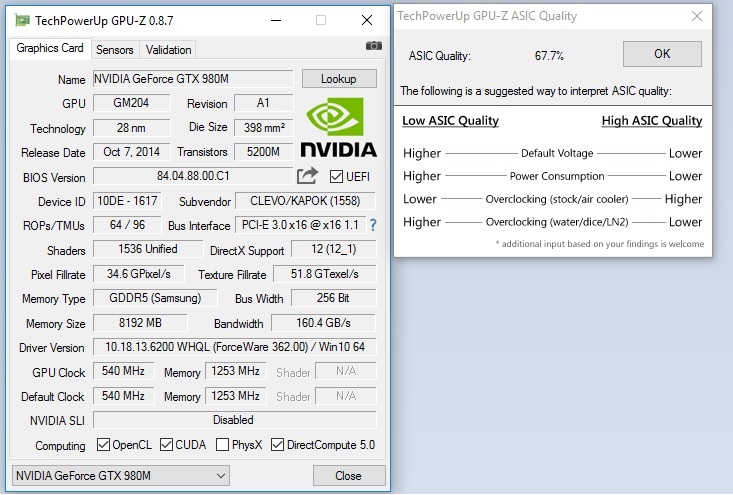Close the GPU-Z main window with X

pos(367,20)
